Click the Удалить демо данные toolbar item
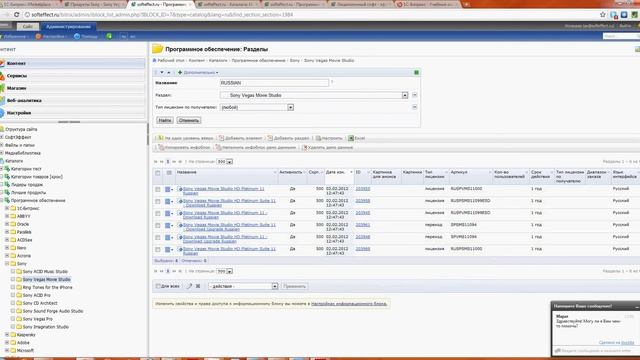This screenshot has height=360, width=640. coord(327,147)
